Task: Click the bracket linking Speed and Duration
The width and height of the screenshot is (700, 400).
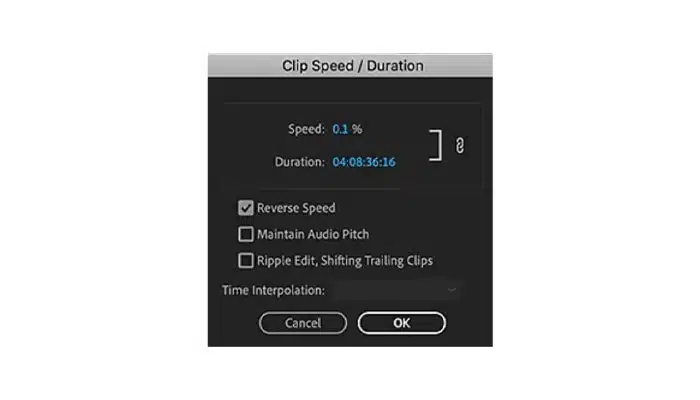Action: [x=436, y=145]
